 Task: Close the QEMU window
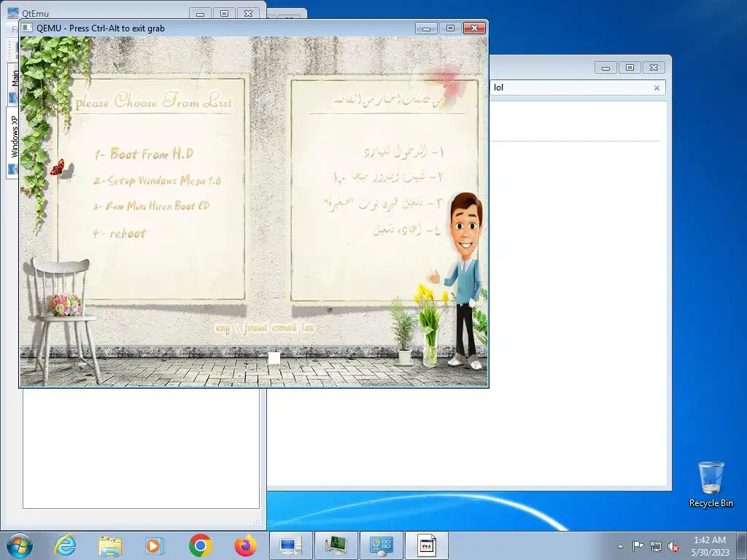(x=474, y=28)
